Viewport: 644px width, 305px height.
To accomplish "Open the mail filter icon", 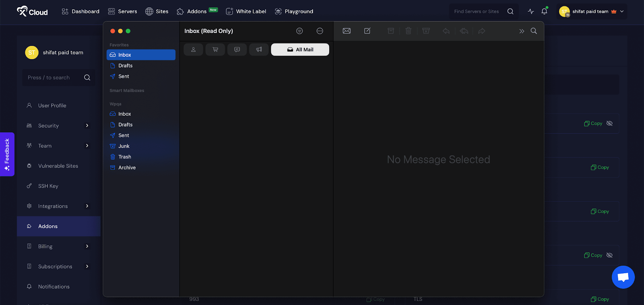I will [x=299, y=31].
